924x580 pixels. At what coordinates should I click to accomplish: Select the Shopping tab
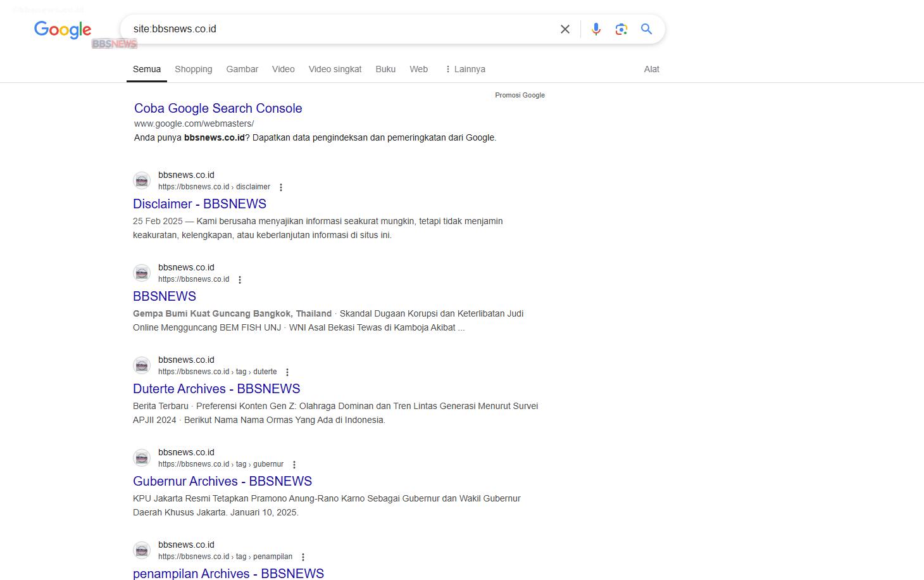[x=193, y=69]
